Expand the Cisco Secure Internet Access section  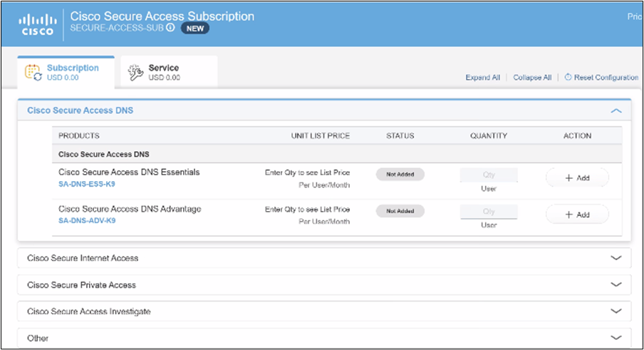(616, 258)
